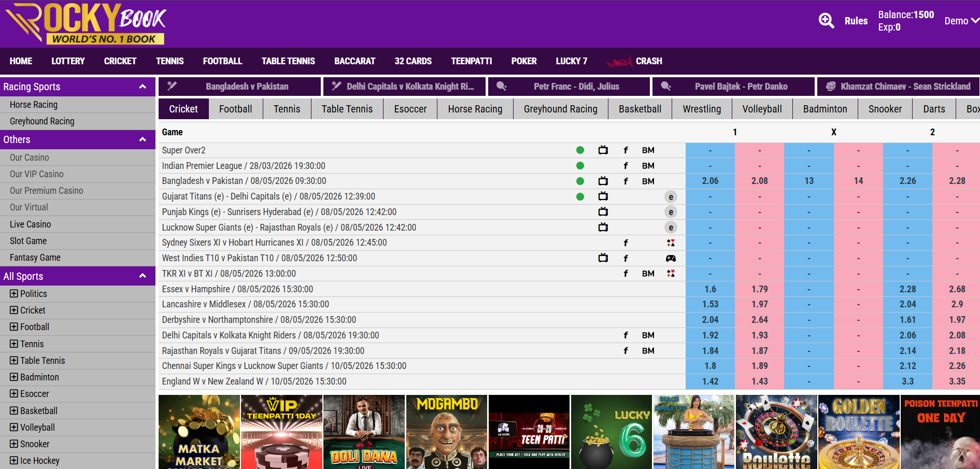Viewport: 980px width, 469px height.
Task: Expand the Ice Hockey tree item
Action: pyautogui.click(x=14, y=460)
